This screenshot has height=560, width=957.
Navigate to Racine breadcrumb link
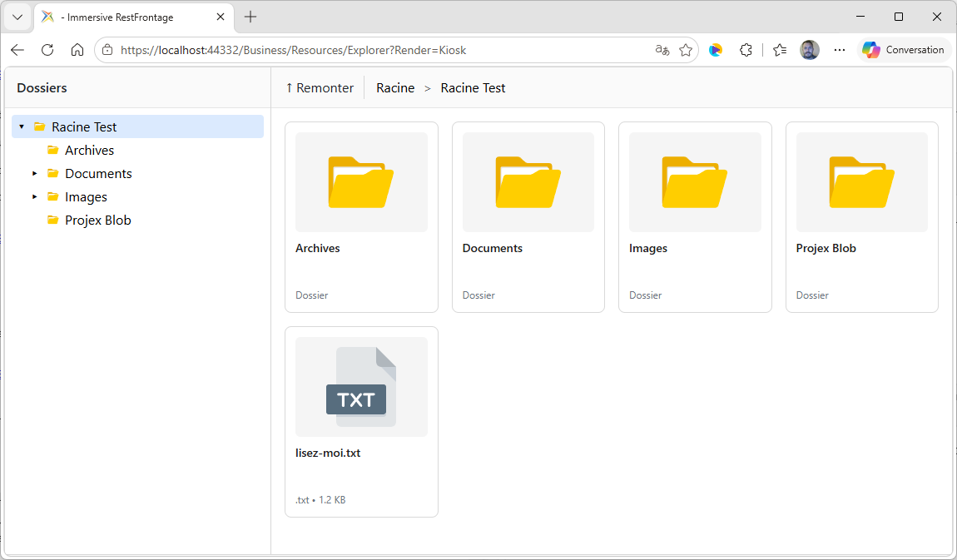pos(395,88)
